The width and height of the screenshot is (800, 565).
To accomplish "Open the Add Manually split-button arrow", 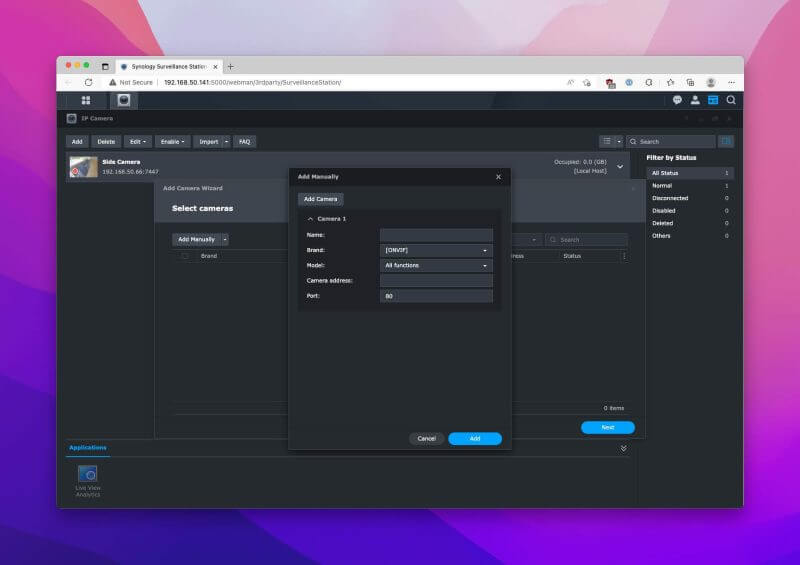I will coord(225,239).
